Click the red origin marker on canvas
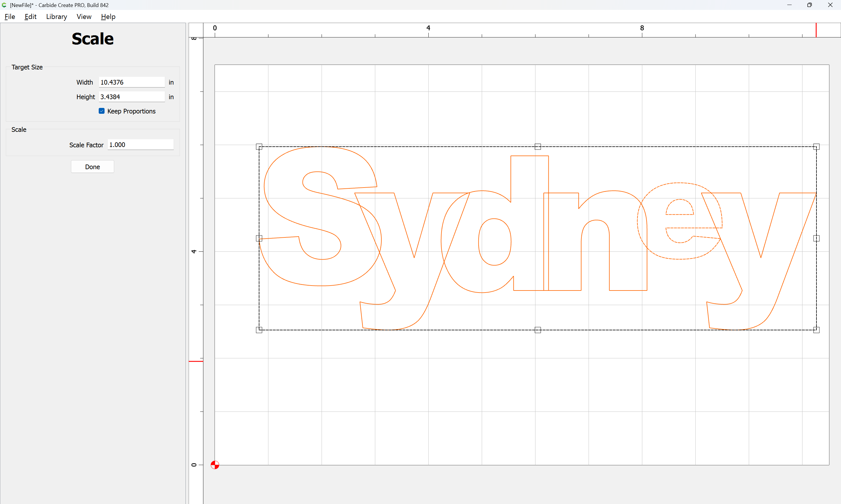Image resolution: width=841 pixels, height=504 pixels. click(x=215, y=465)
